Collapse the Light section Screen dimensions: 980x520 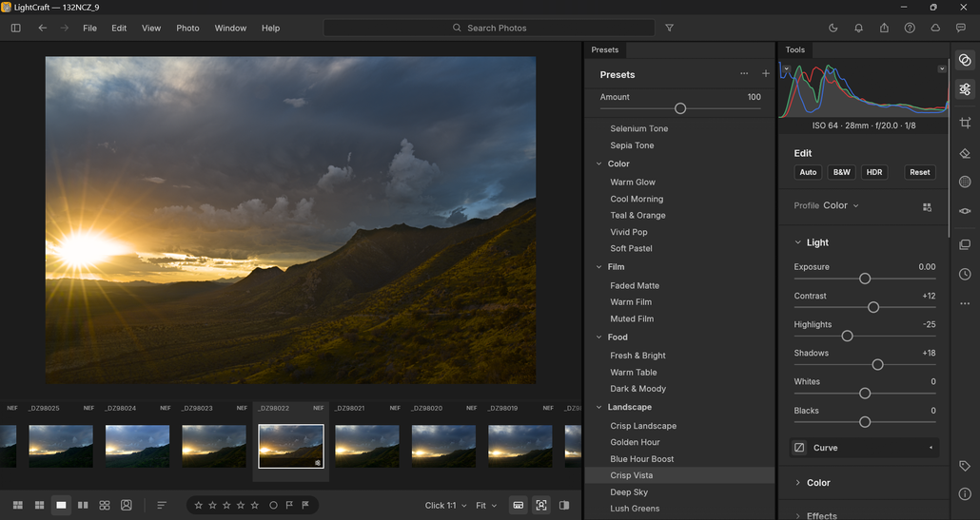point(797,242)
